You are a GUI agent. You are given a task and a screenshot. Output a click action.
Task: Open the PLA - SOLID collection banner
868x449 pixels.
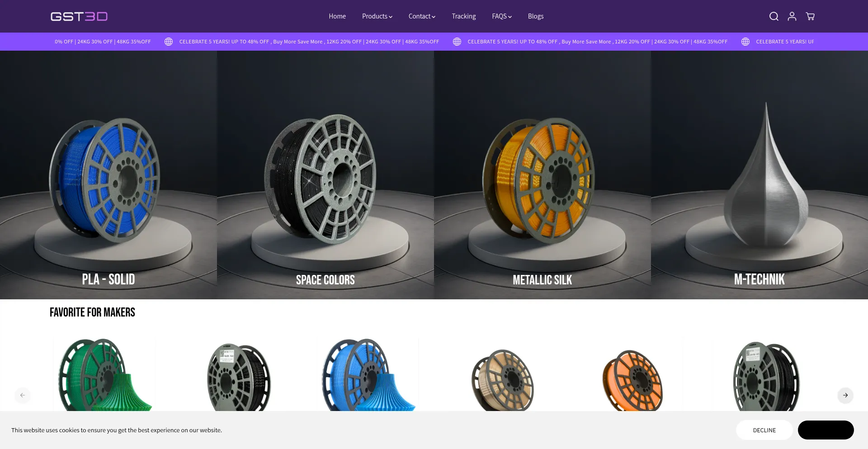pos(108,175)
